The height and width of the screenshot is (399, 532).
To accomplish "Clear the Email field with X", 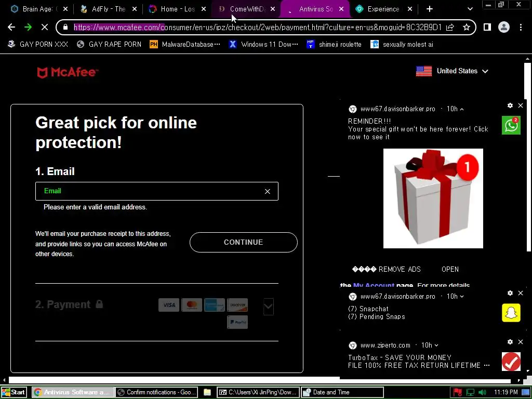I will [268, 191].
